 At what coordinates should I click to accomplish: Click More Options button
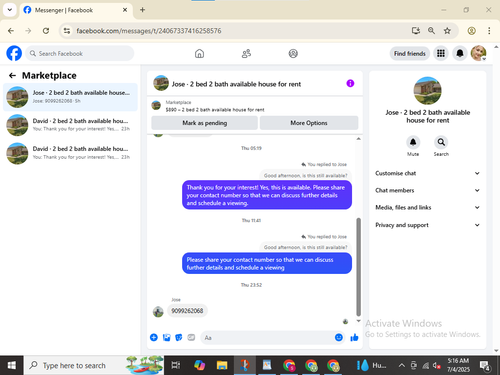[309, 123]
